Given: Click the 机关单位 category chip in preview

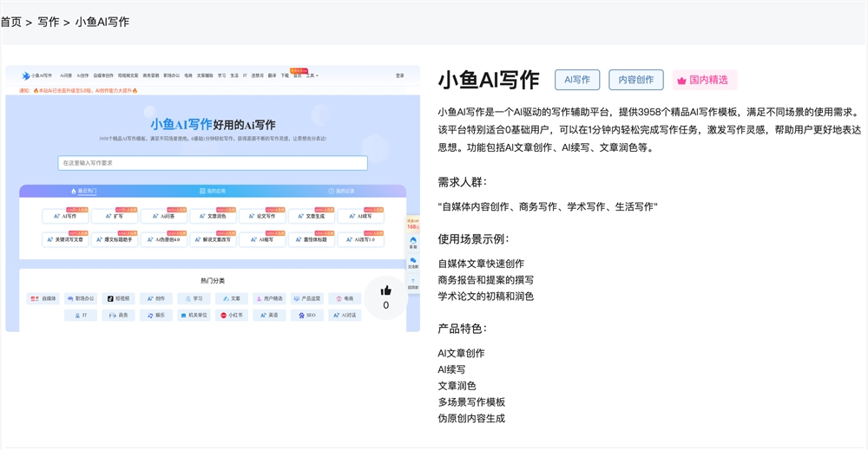Looking at the screenshot, I should click(194, 315).
